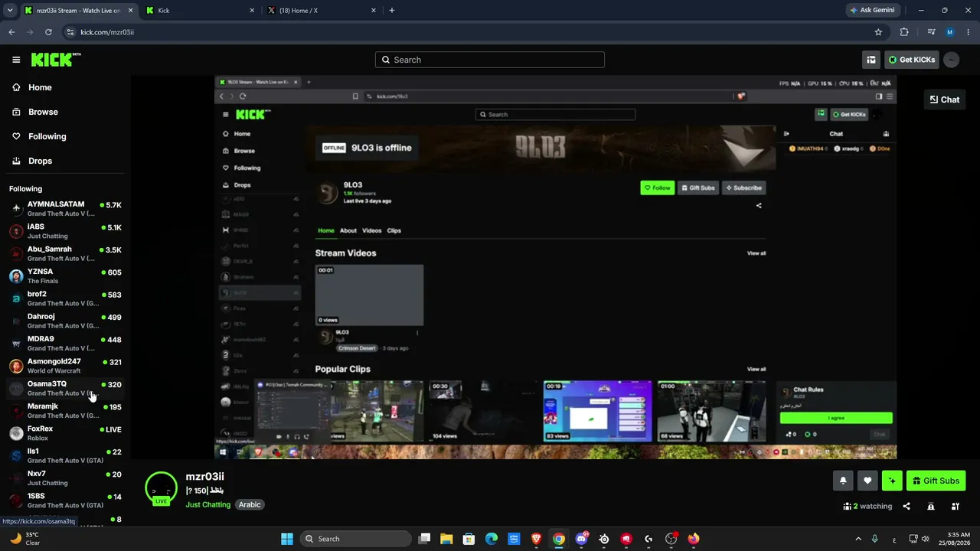This screenshot has height=551, width=980.
Task: Reload the current page
Action: point(48,32)
